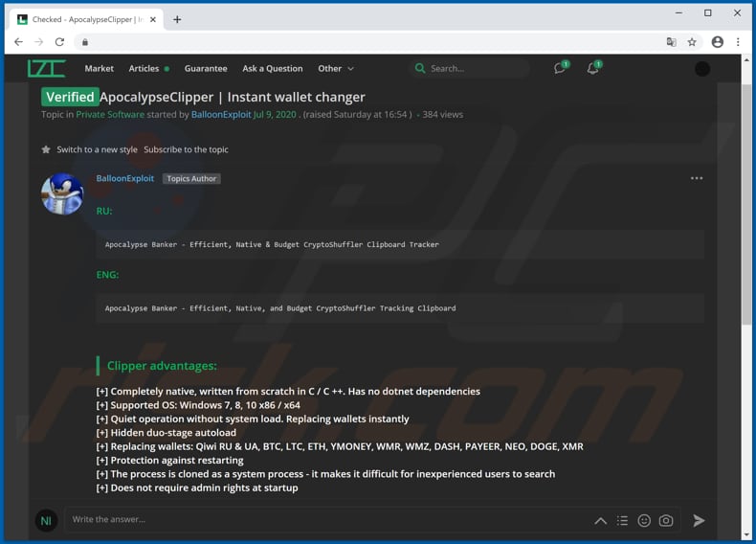The height and width of the screenshot is (544, 756).
Task: Open the translate page icon
Action: (671, 42)
